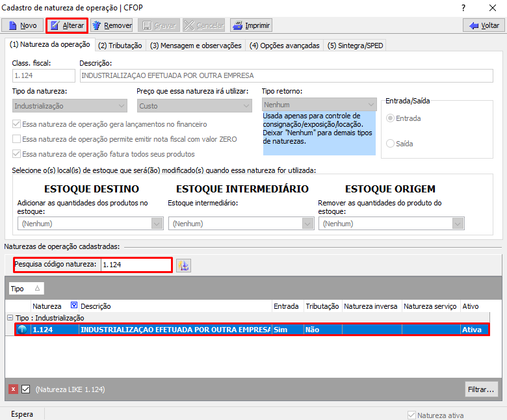
Task: Collapse the Tipo : Industrialização group
Action: pyautogui.click(x=10, y=318)
